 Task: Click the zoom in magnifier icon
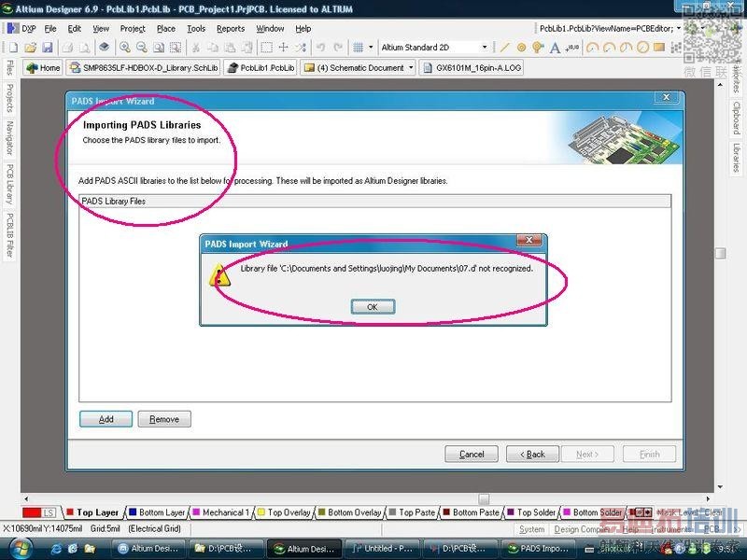click(x=125, y=48)
